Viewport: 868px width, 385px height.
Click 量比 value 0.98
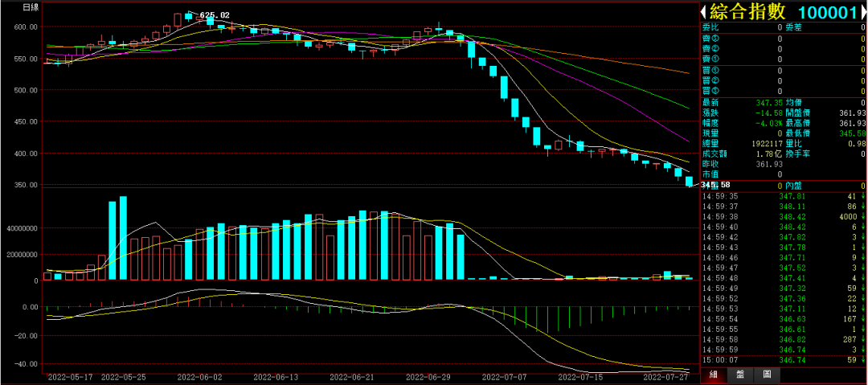click(857, 144)
